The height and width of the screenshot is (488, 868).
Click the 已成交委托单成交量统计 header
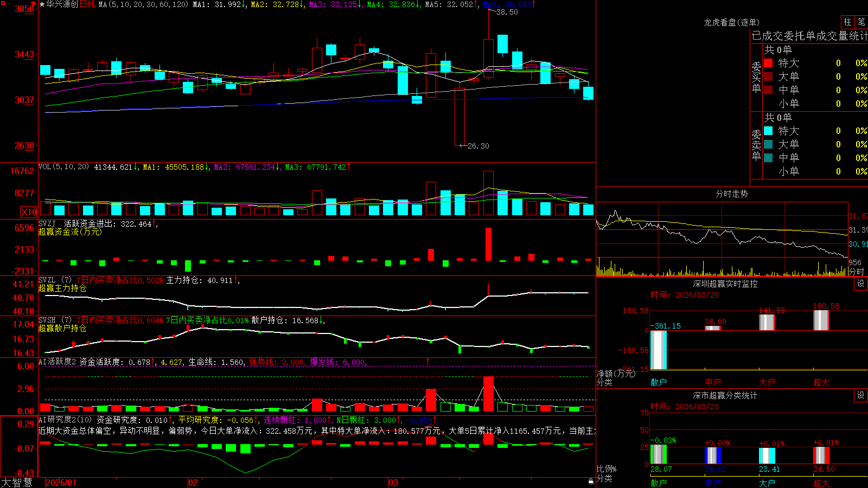pyautogui.click(x=809, y=36)
